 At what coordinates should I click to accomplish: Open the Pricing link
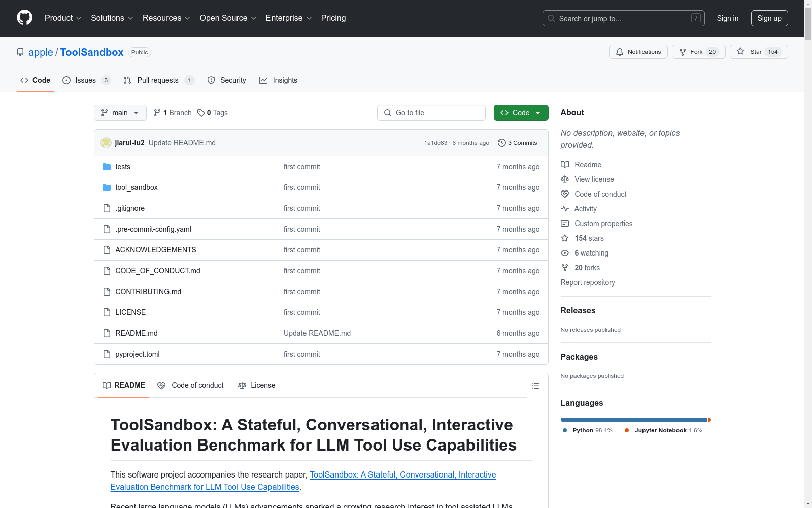(x=333, y=18)
